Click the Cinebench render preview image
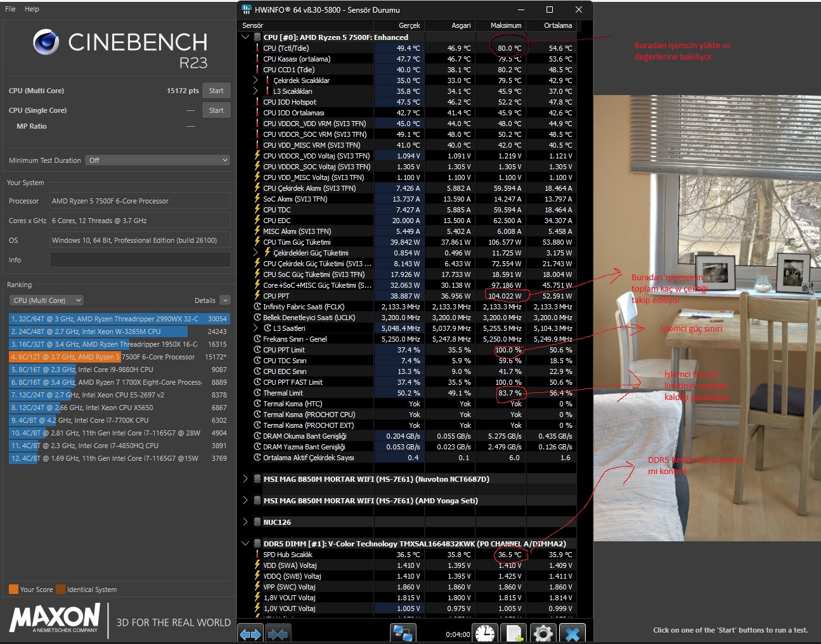The image size is (821, 644). (x=707, y=318)
